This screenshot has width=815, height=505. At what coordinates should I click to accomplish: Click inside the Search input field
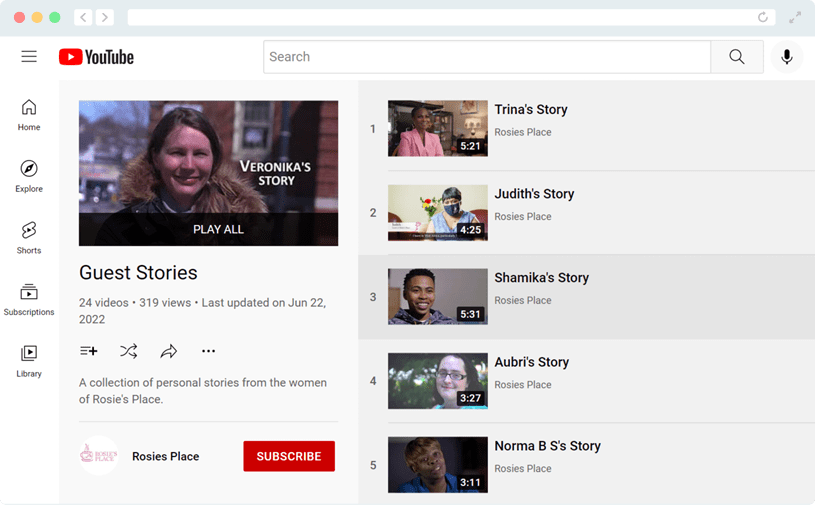(486, 57)
